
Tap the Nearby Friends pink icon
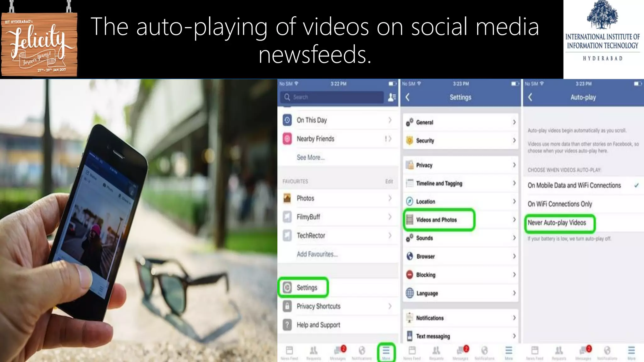pyautogui.click(x=287, y=139)
